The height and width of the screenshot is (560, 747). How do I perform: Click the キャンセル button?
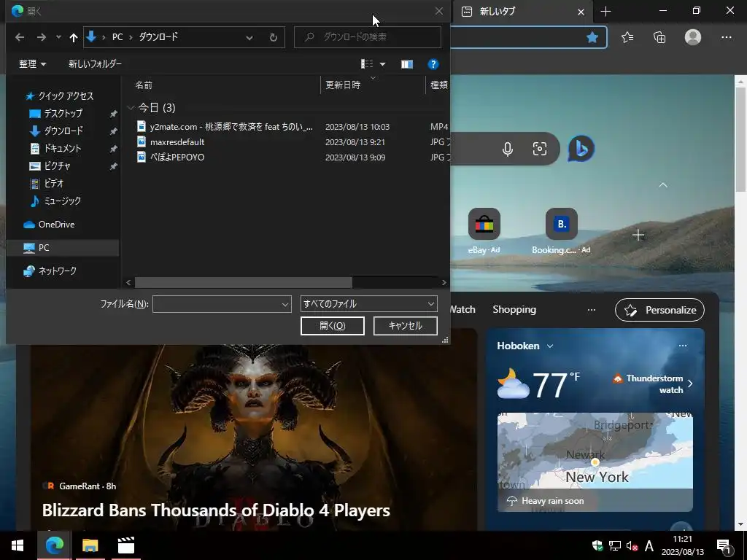[x=405, y=326]
